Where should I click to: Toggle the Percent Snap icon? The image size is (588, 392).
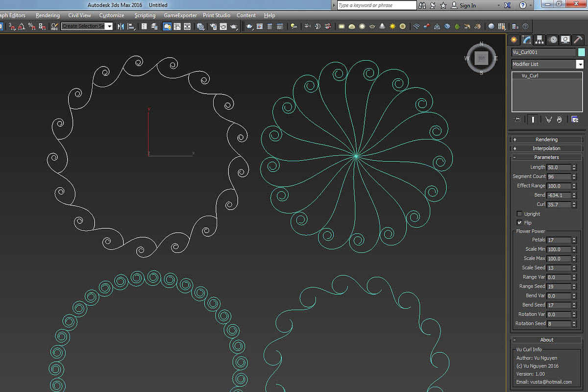click(32, 26)
